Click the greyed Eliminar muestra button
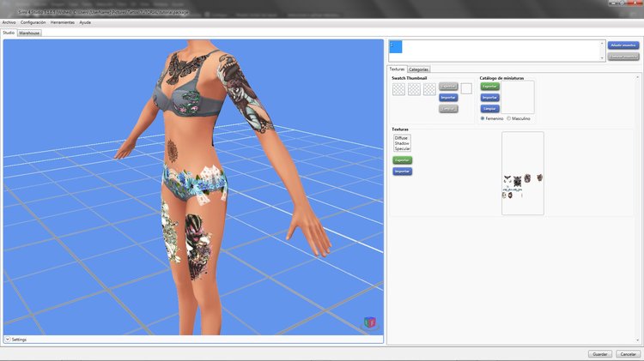Image resolution: width=644 pixels, height=361 pixels. point(623,57)
